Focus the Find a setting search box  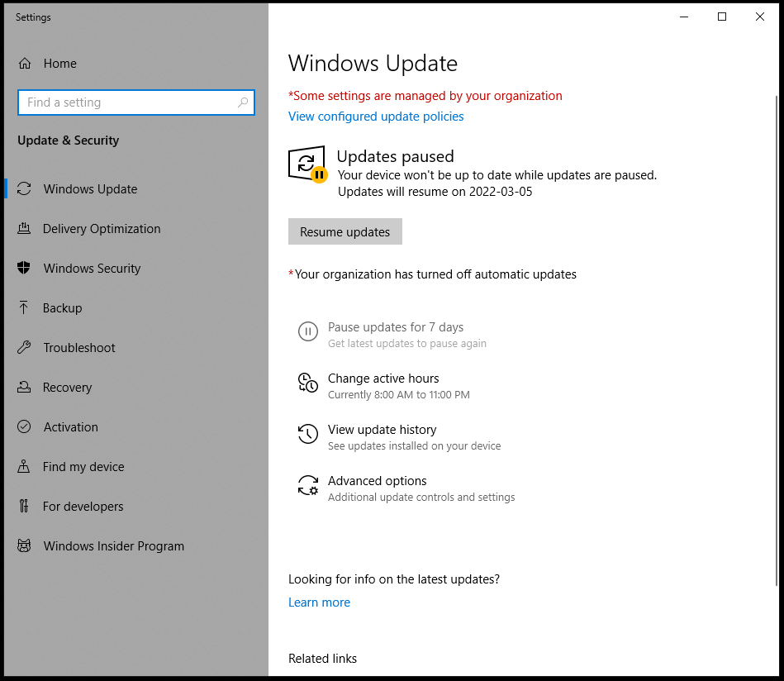128,102
